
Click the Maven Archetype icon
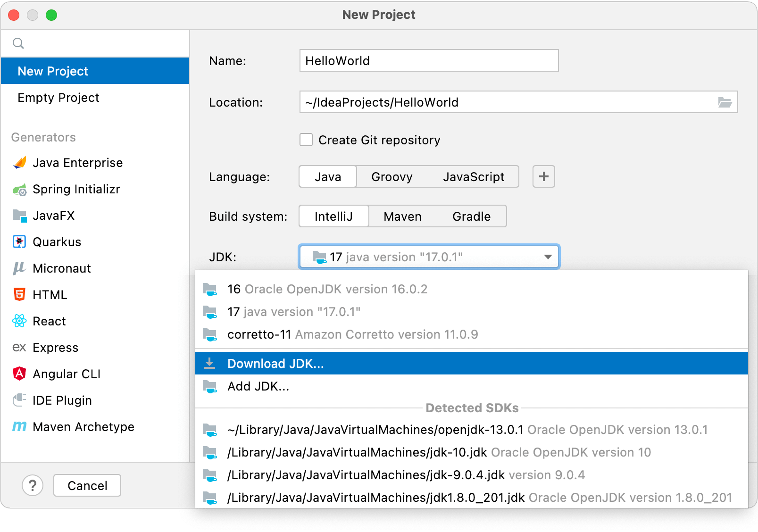[x=19, y=427]
